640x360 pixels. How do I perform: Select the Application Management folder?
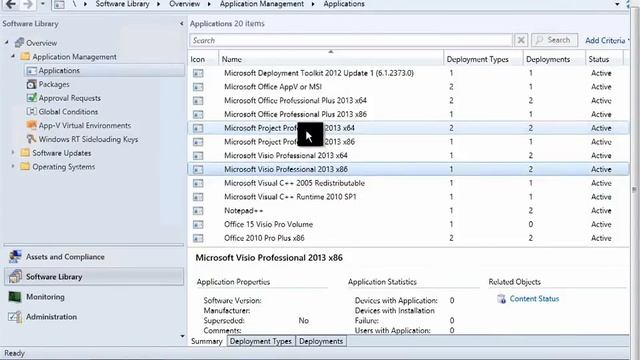[74, 57]
